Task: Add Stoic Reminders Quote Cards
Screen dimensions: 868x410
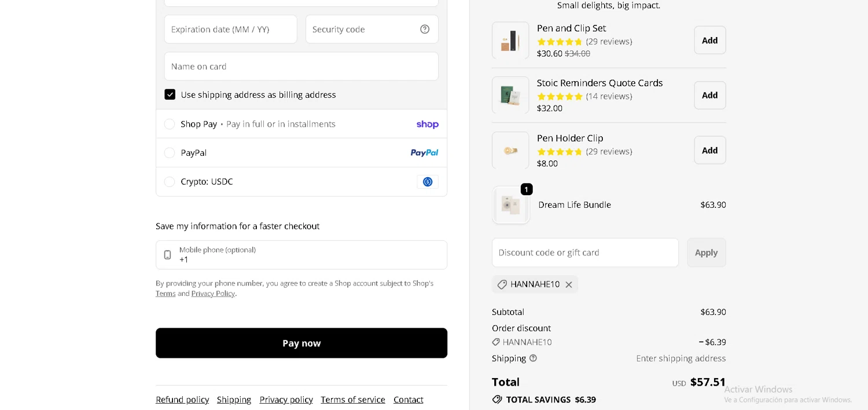Action: point(709,96)
